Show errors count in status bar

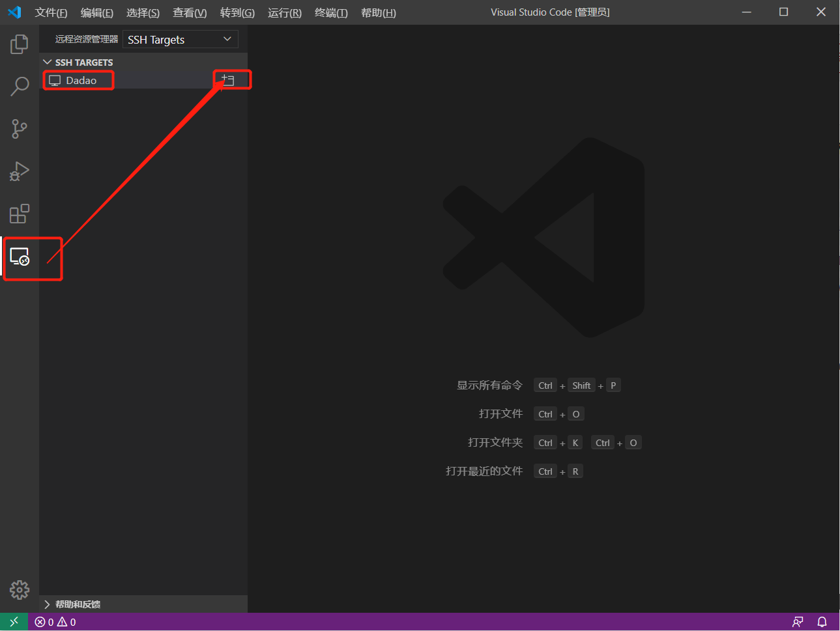pos(44,622)
